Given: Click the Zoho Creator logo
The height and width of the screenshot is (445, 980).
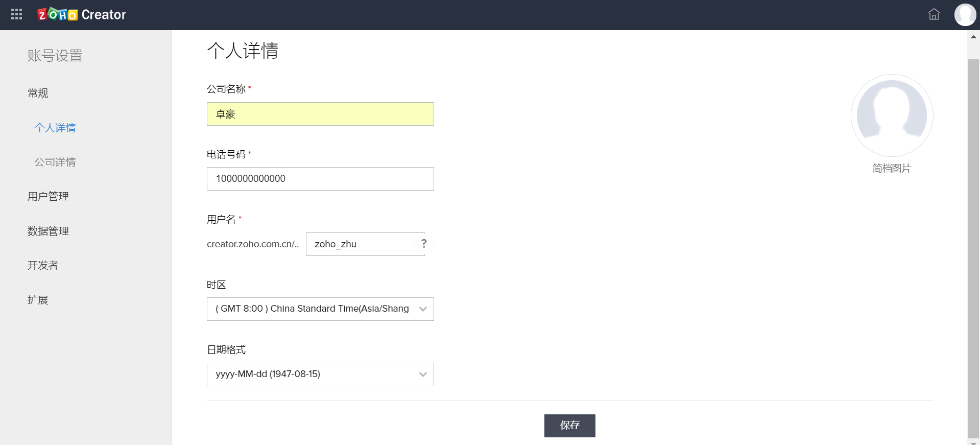Looking at the screenshot, I should click(82, 14).
